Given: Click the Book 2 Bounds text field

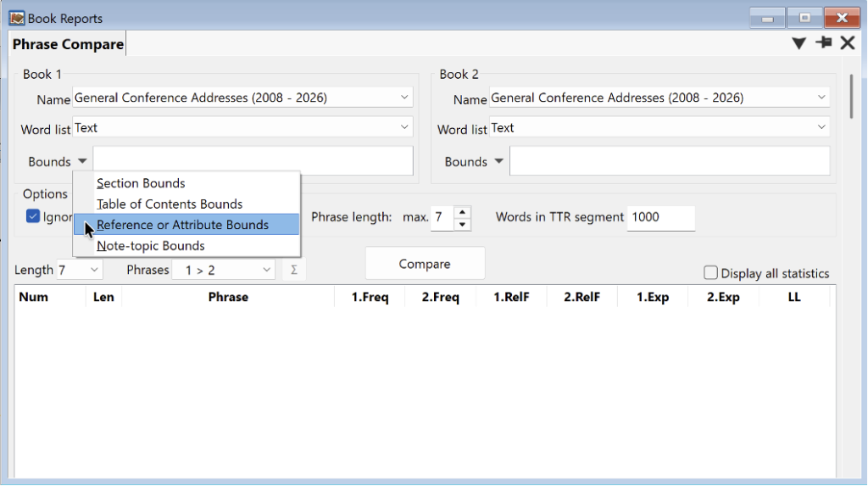Looking at the screenshot, I should tap(670, 161).
